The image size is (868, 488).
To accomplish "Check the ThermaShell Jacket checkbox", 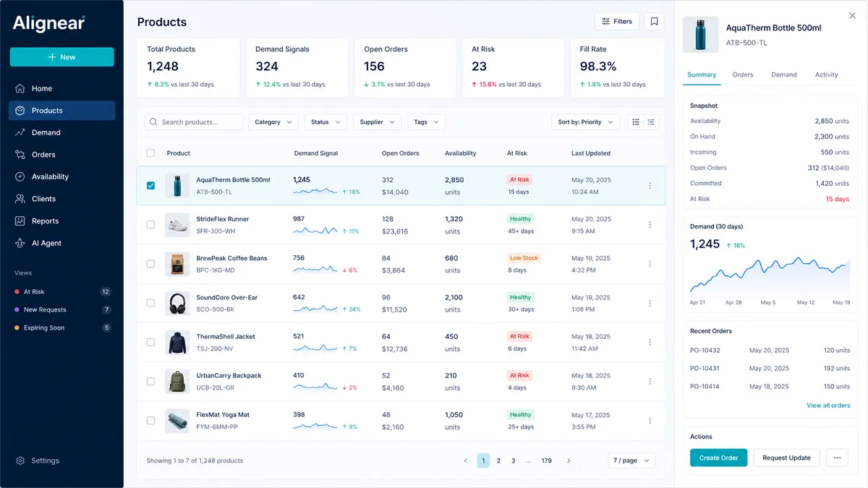I will pyautogui.click(x=150, y=343).
